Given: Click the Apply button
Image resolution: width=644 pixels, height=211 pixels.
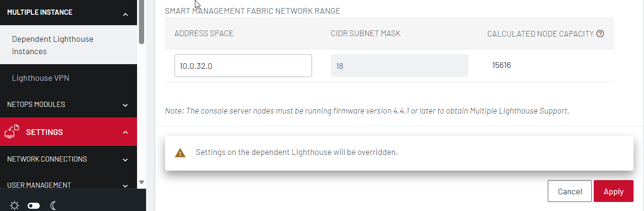Looking at the screenshot, I should [613, 192].
